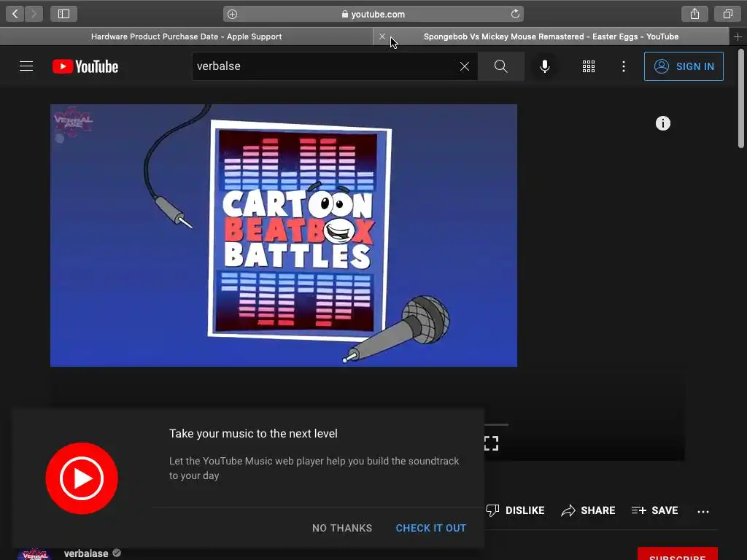Open the YouTube apps grid

pos(589,66)
